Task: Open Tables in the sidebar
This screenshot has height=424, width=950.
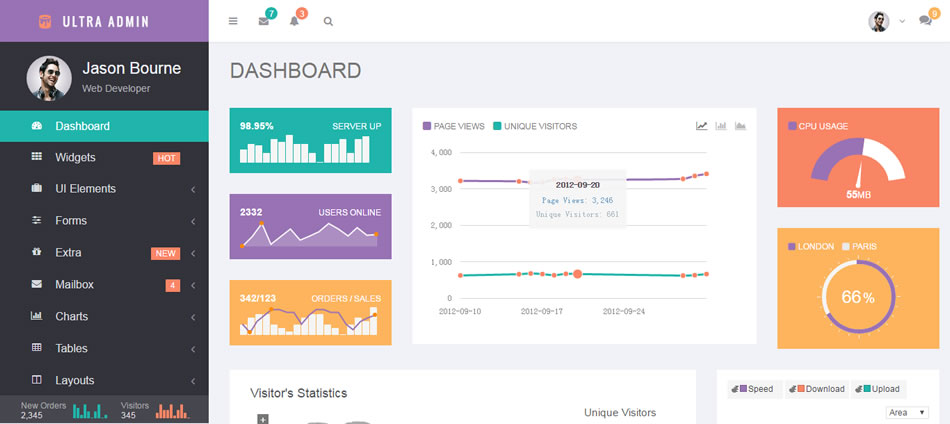Action: (104, 348)
